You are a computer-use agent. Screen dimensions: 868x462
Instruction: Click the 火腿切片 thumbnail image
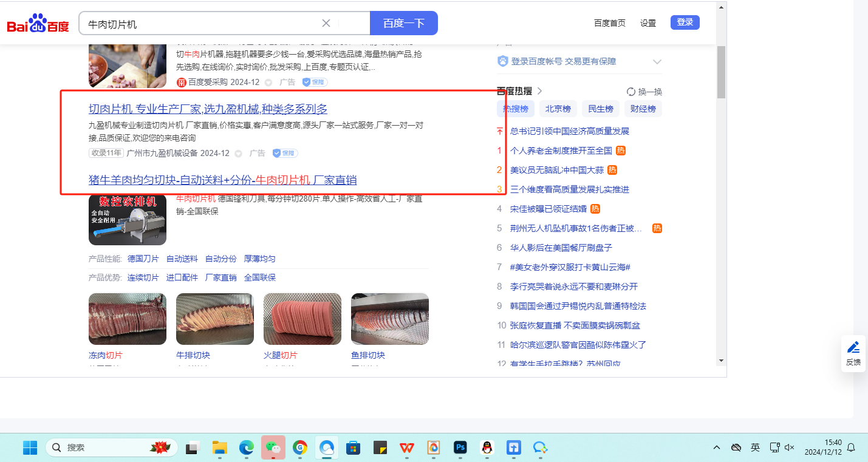coord(302,319)
